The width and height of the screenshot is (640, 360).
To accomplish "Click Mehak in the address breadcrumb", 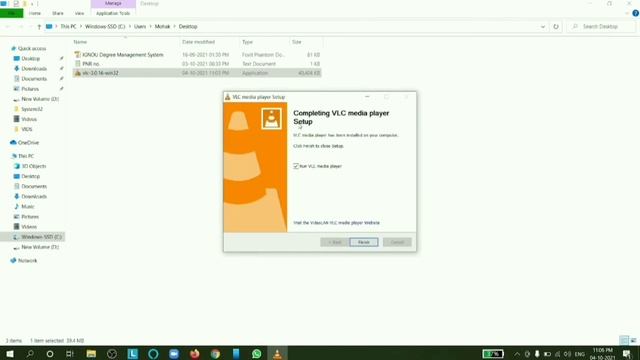I will coord(162,27).
